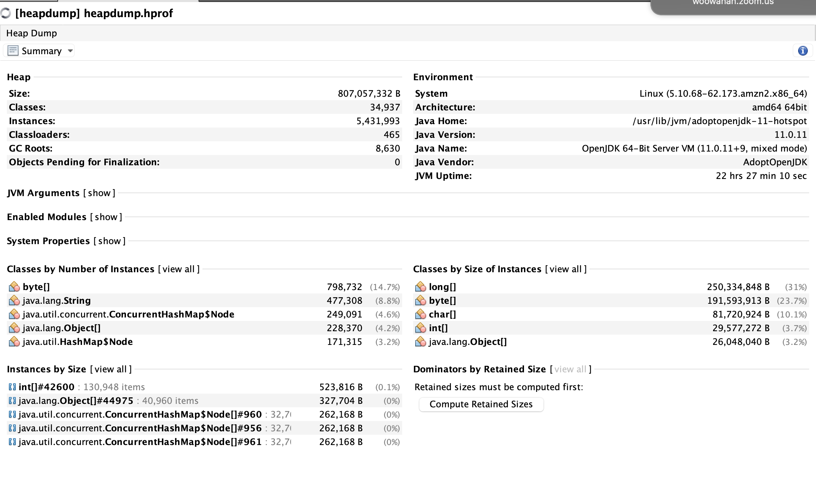This screenshot has height=504, width=816.
Task: Click the java.lang.String class icon
Action: tap(14, 301)
